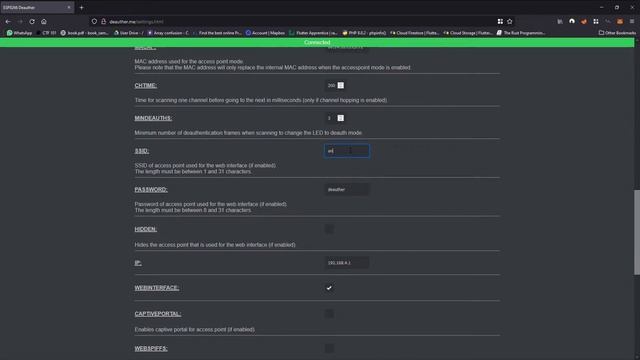Viewport: 640px width, 360px height.
Task: Open the Other Bookmarks folder
Action: [617, 33]
